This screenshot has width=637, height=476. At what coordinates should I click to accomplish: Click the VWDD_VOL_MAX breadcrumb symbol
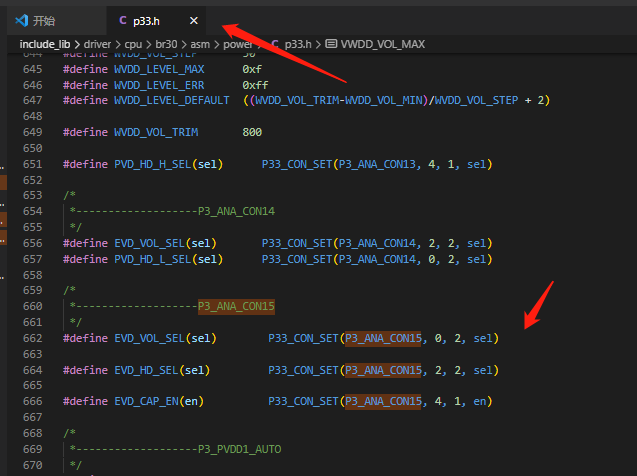(382, 44)
